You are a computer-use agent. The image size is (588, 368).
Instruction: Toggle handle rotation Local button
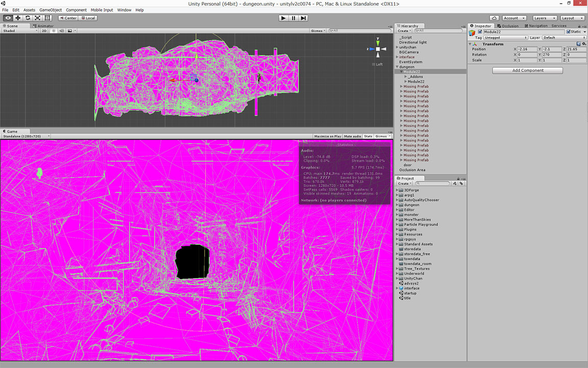tap(88, 18)
